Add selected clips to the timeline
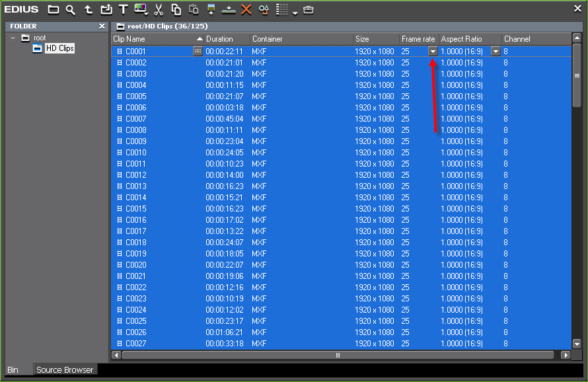 [x=229, y=10]
